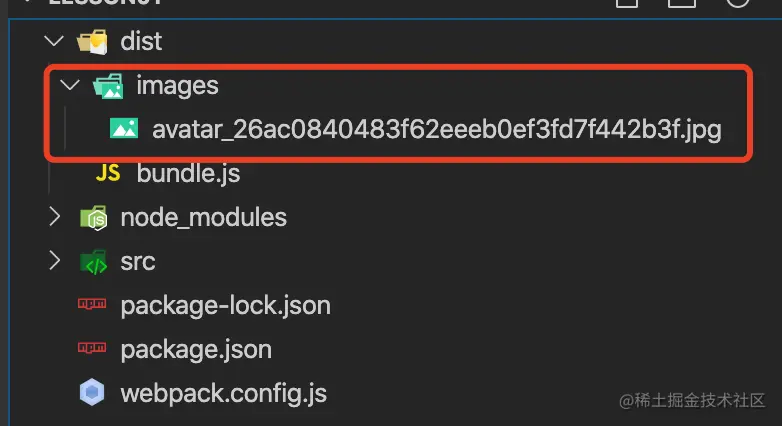Select the package-lock.json filename
Screen dimensions: 782x426
[x=225, y=306]
